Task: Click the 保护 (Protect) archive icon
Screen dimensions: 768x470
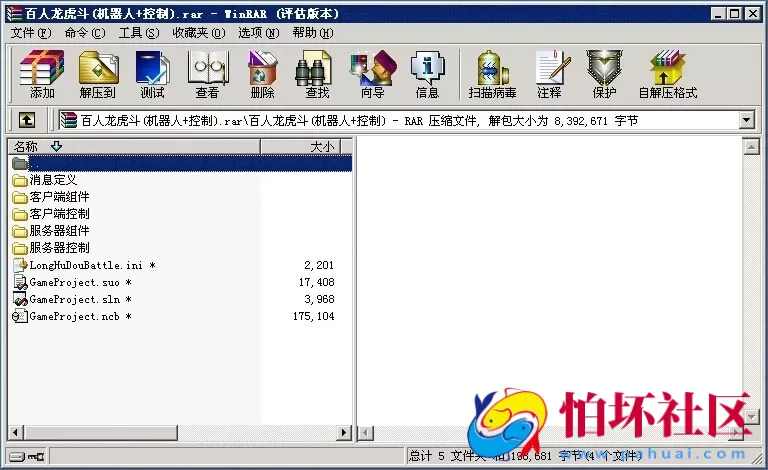Action: 604,74
